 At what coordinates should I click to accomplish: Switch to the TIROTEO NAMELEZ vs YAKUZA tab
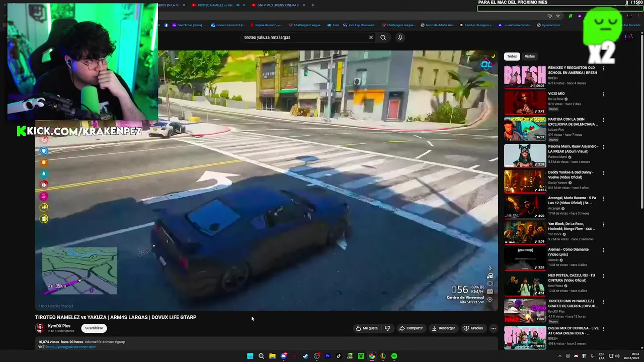[x=215, y=5]
